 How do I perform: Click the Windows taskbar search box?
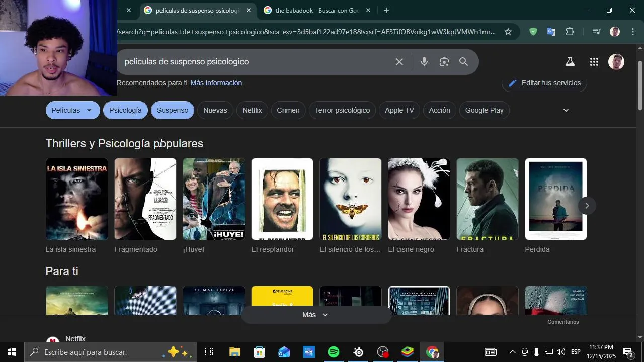click(110, 352)
